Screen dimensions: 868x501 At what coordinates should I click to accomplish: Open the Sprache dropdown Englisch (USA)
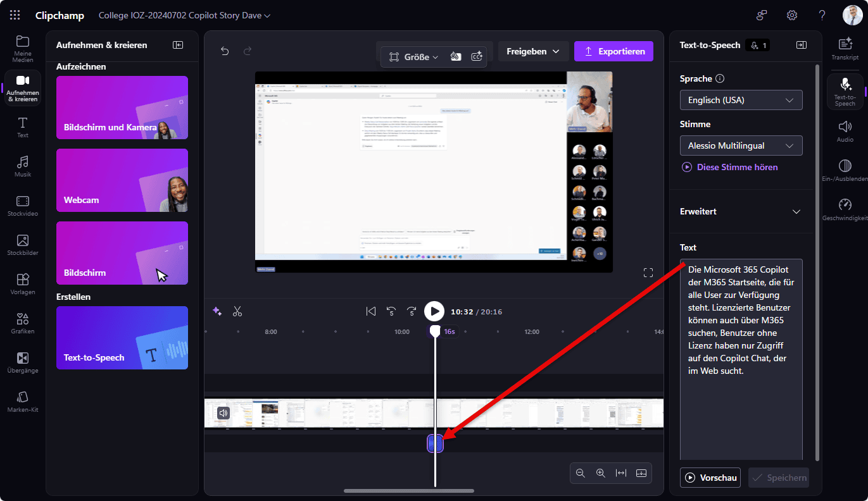coord(741,100)
